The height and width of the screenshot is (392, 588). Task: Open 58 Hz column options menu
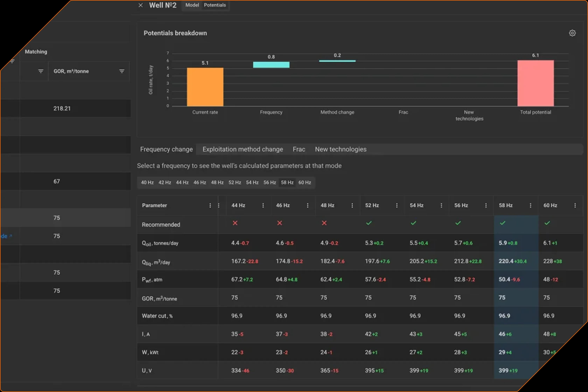point(530,206)
